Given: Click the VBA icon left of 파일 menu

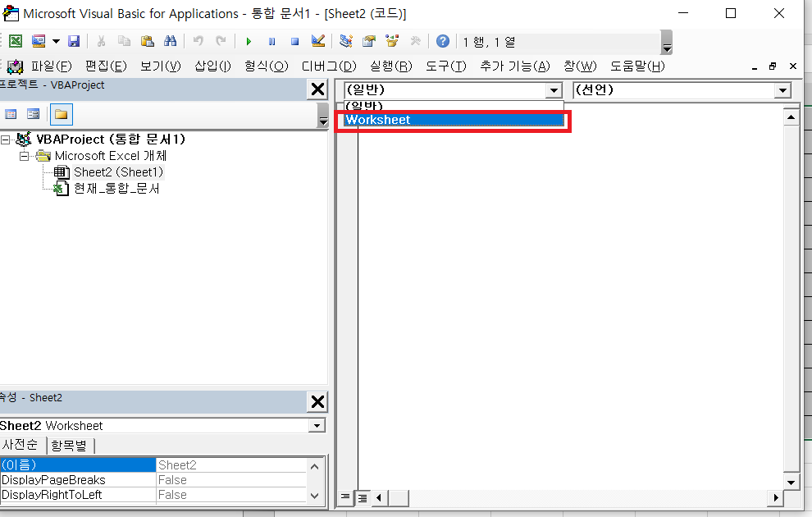Looking at the screenshot, I should [x=15, y=66].
